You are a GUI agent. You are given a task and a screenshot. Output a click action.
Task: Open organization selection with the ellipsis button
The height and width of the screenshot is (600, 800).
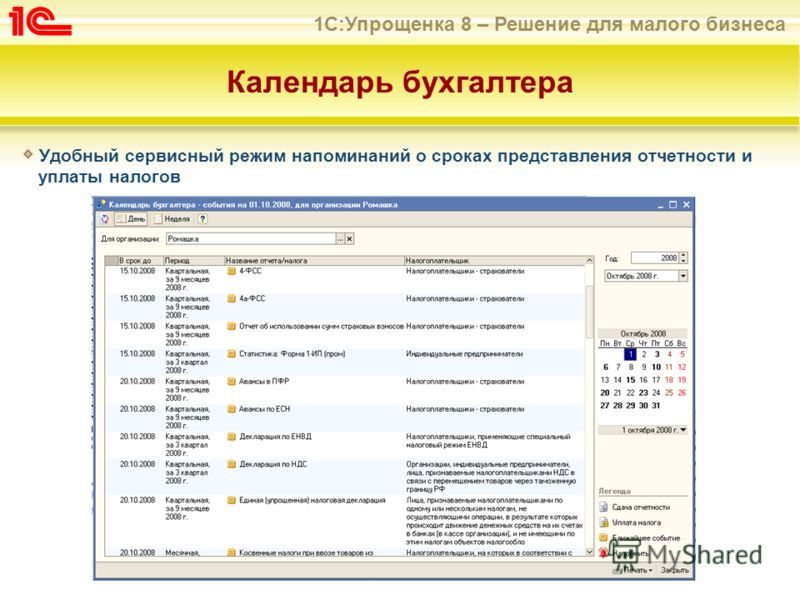[340, 238]
